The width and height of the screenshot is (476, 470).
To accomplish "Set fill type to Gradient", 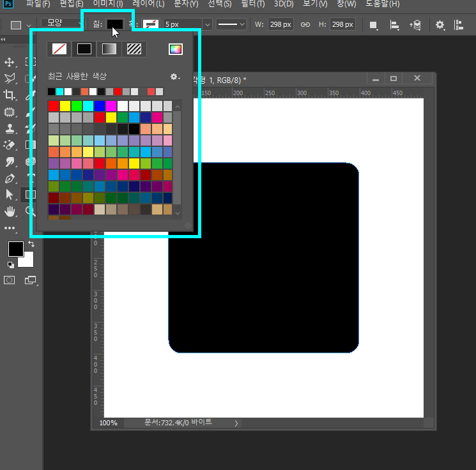I will (109, 49).
